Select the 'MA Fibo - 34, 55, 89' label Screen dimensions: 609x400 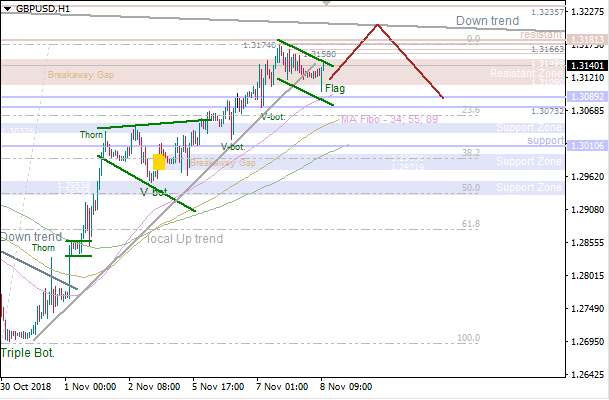(388, 119)
